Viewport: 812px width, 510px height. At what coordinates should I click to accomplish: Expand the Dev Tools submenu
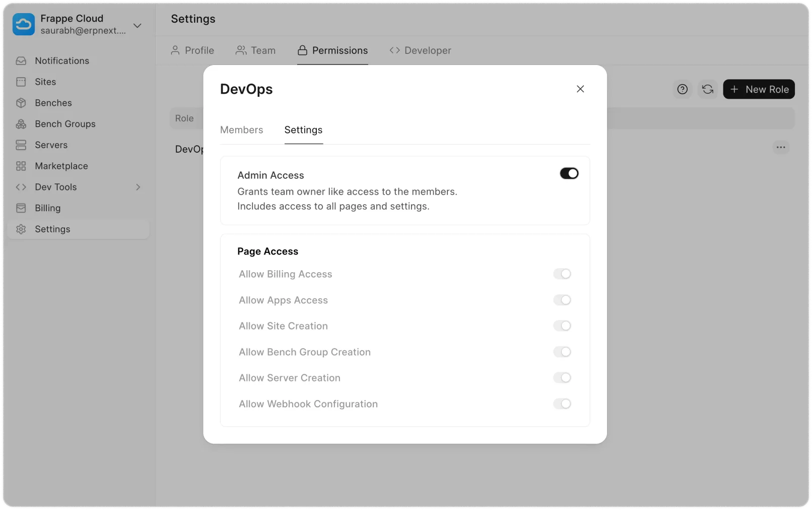point(138,187)
